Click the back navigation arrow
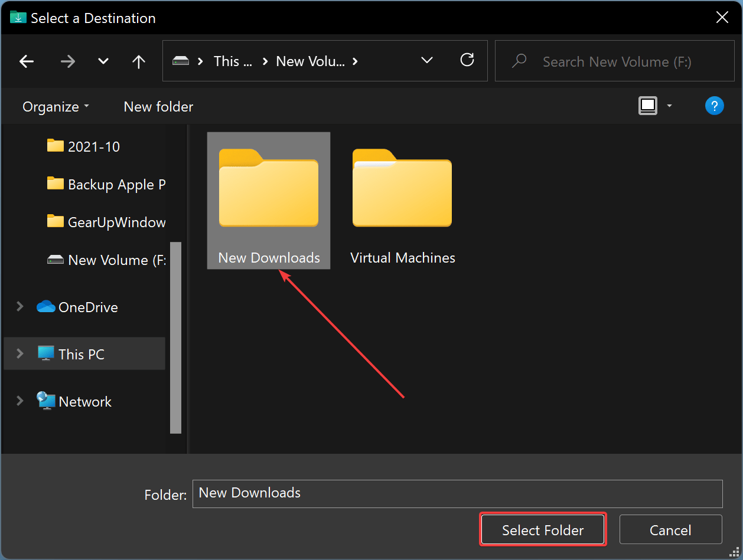Image resolution: width=743 pixels, height=560 pixels. click(27, 61)
